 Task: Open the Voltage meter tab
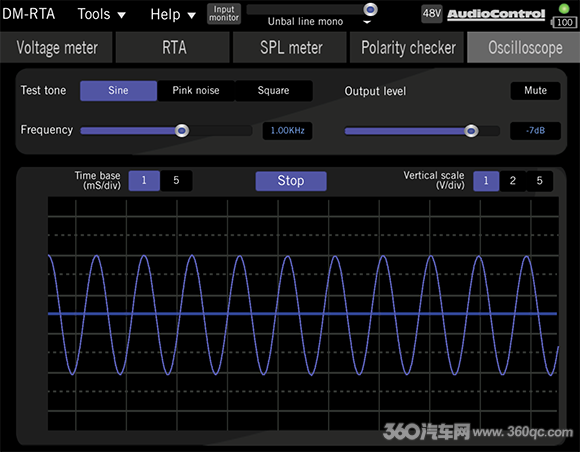(x=56, y=48)
